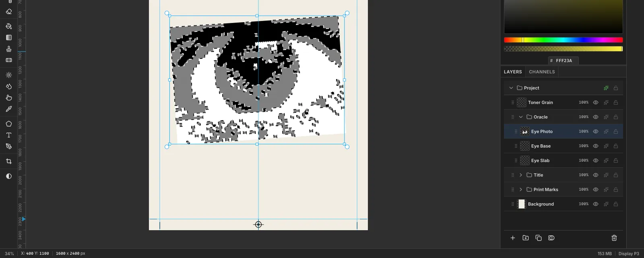Select the Polygon shape tool
Image resolution: width=644 pixels, height=258 pixels.
[x=9, y=124]
